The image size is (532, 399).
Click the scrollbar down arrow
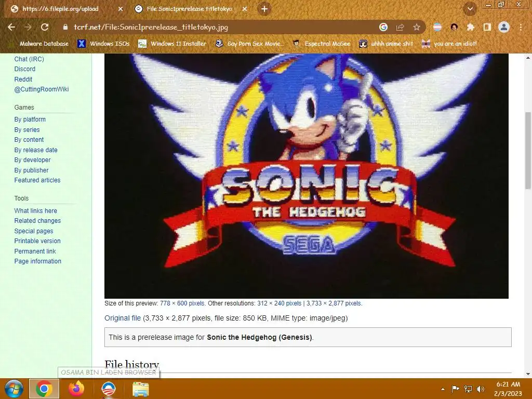(528, 374)
